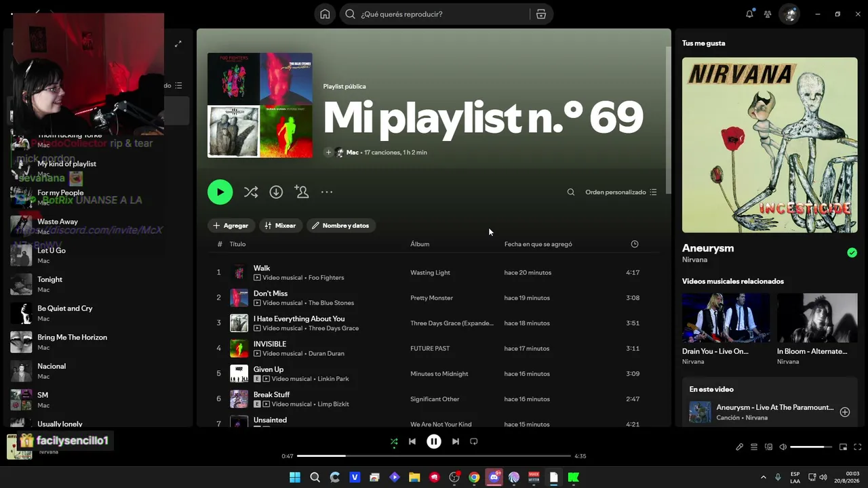
Task: Open the Let U Go playlist
Action: click(x=99, y=256)
